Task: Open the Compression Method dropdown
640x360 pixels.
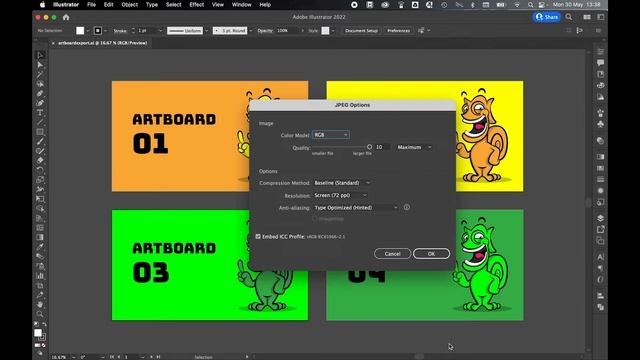Action: click(342, 183)
